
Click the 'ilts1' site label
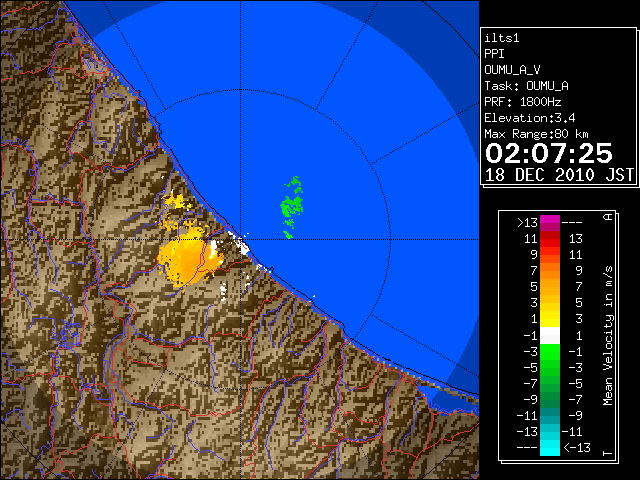point(502,38)
